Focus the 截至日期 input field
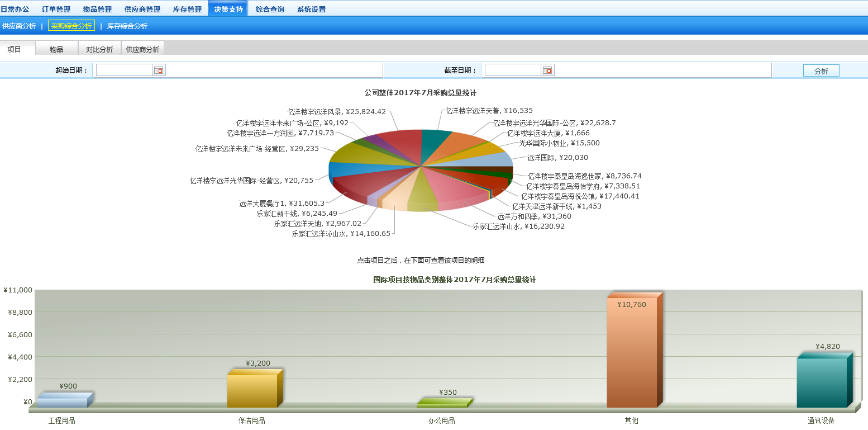 click(513, 70)
